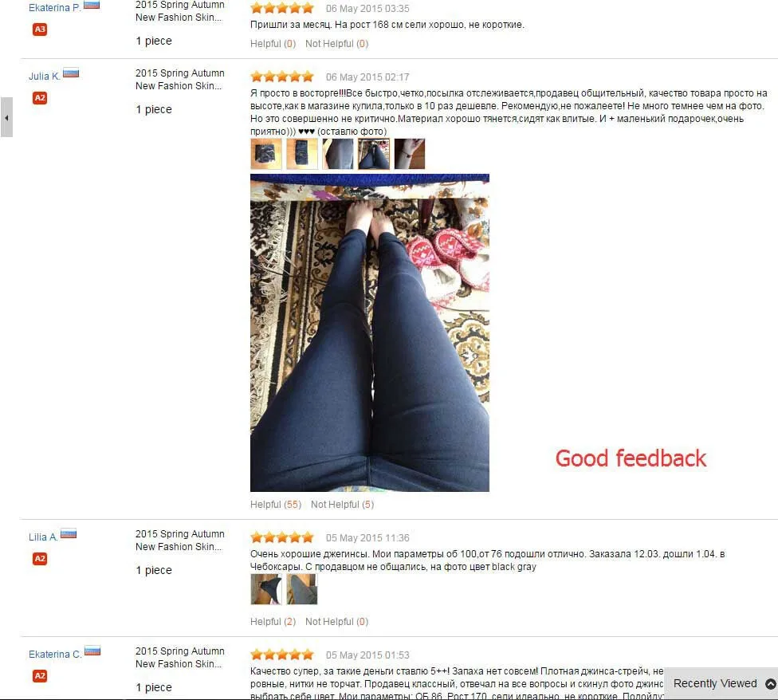Click the Russian flag next to Julia K.
Image resolution: width=778 pixels, height=700 pixels.
[x=71, y=73]
